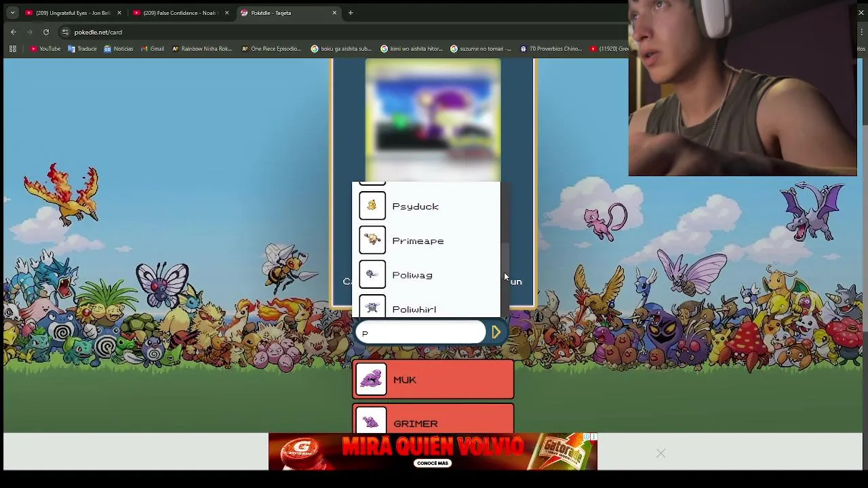Open the boku ga aishita bookmark
This screenshot has width=868, height=488.
(341, 49)
